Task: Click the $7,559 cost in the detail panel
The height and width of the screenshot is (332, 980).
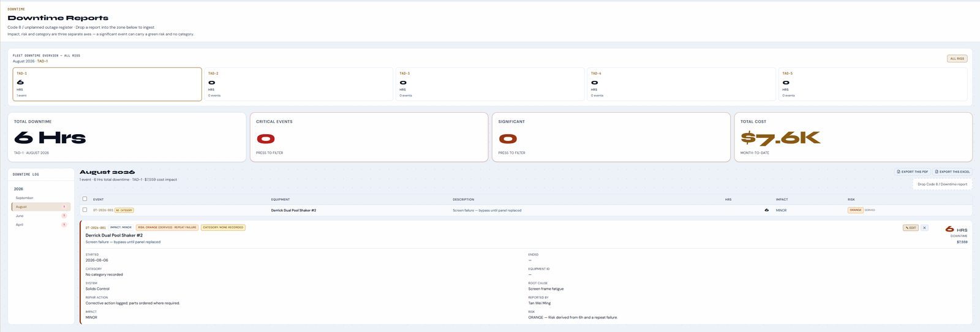Action: (962, 242)
